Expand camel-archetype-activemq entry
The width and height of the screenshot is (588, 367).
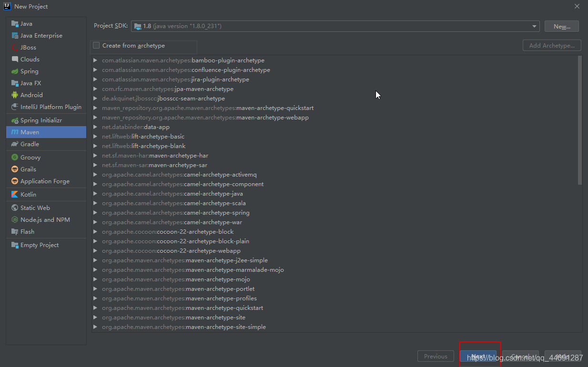coord(95,175)
